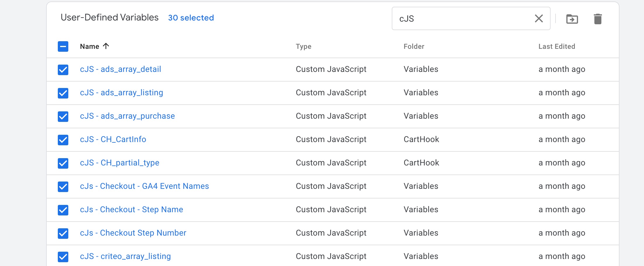Uncheck the cJS - ads_array_detail row checkbox
The height and width of the screenshot is (266, 644).
[x=63, y=70]
